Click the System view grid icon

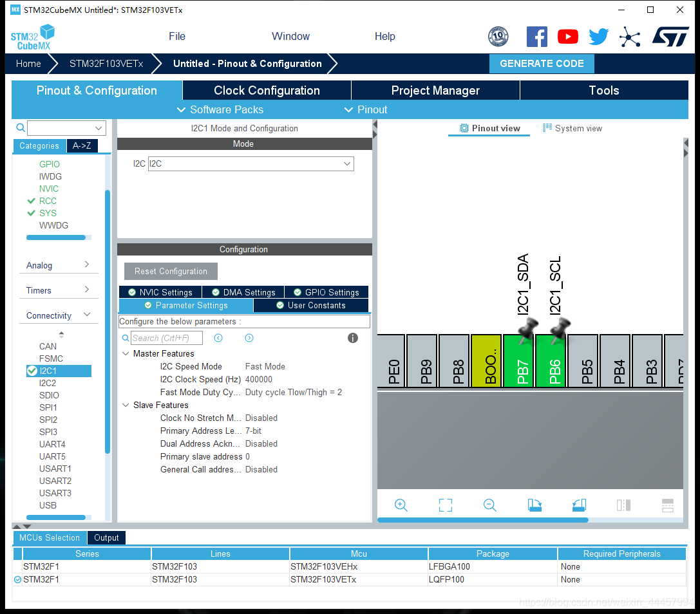[547, 128]
